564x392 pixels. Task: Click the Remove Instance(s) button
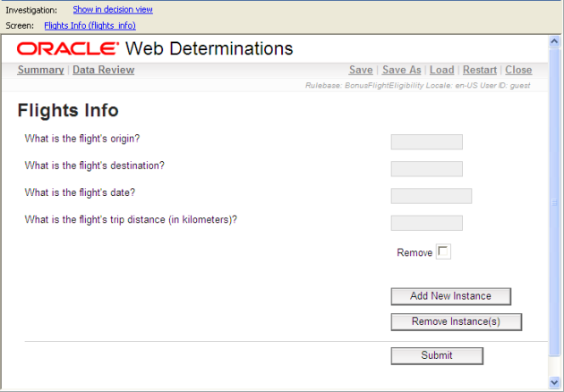[456, 322]
